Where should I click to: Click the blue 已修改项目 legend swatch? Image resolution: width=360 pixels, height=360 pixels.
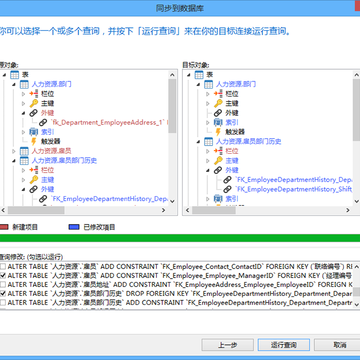click(74, 227)
